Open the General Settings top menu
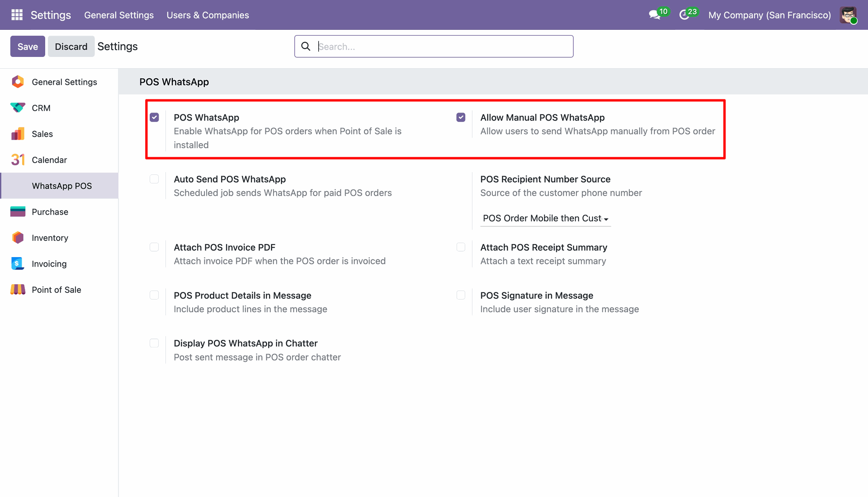The width and height of the screenshot is (868, 497). click(119, 15)
